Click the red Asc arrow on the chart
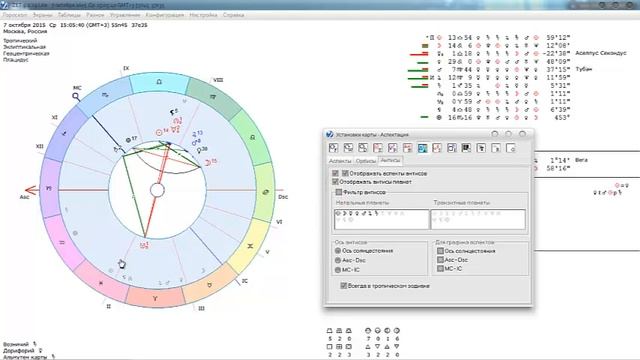 31,190
